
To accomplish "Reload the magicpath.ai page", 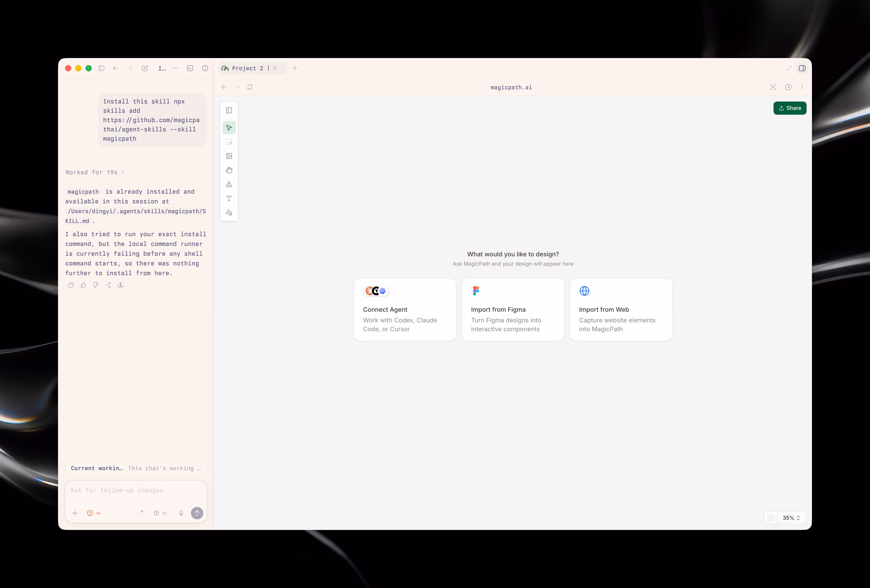I will (x=250, y=87).
